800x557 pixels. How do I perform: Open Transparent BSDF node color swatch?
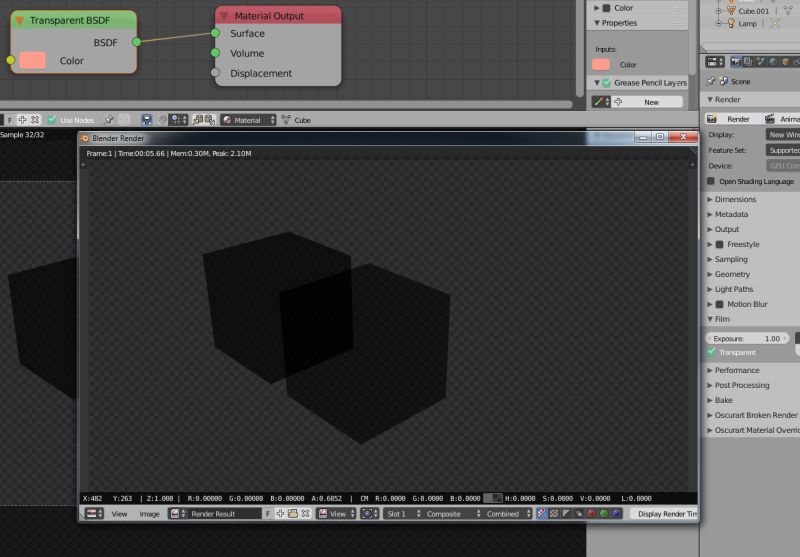(x=32, y=60)
